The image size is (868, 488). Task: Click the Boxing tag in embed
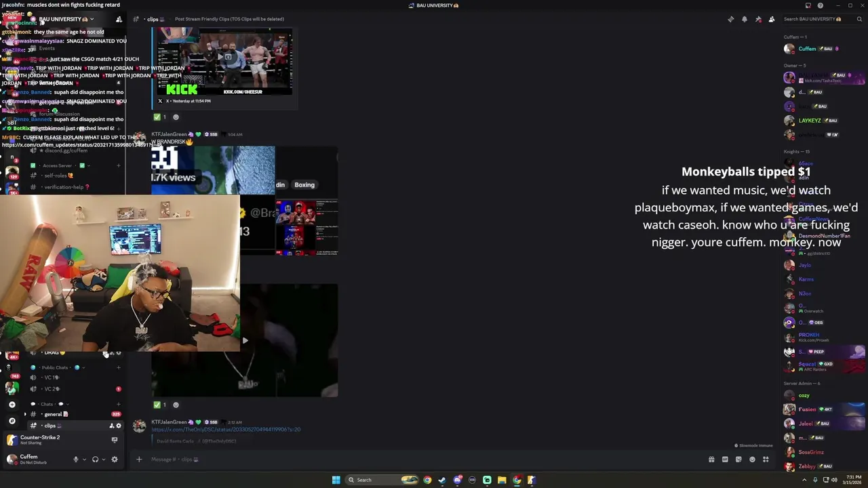coord(304,184)
